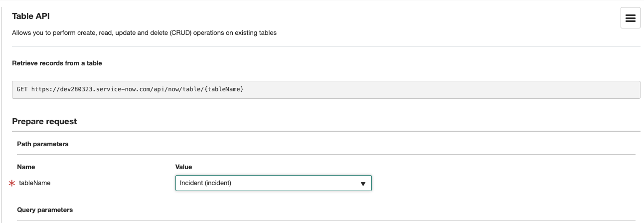644x223 pixels.
Task: Click the Value column header
Action: coord(184,167)
